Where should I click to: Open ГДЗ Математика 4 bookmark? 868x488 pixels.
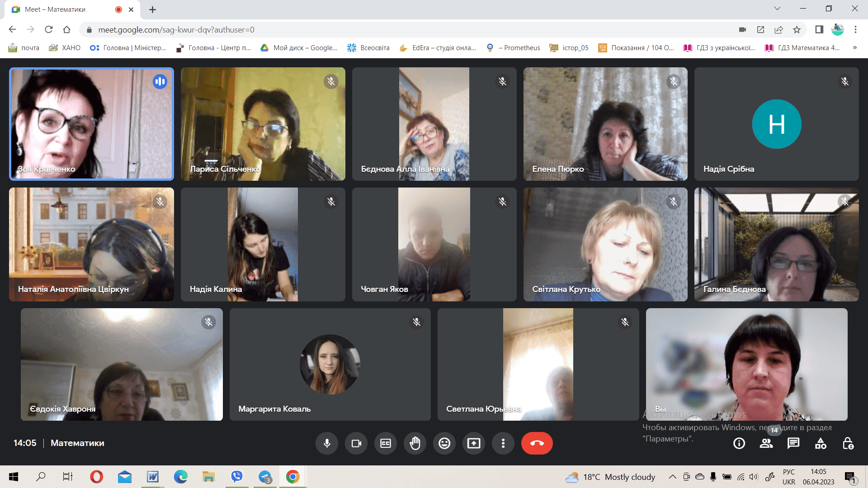click(x=802, y=48)
